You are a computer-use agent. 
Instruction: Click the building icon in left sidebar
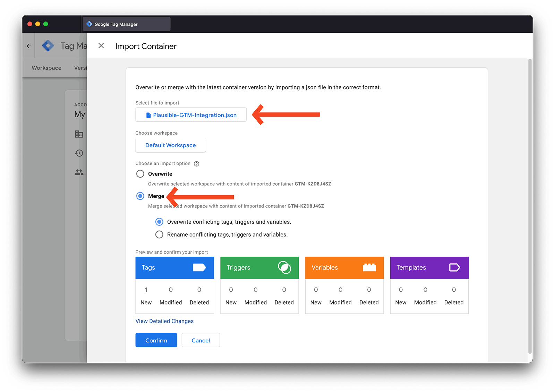(79, 134)
